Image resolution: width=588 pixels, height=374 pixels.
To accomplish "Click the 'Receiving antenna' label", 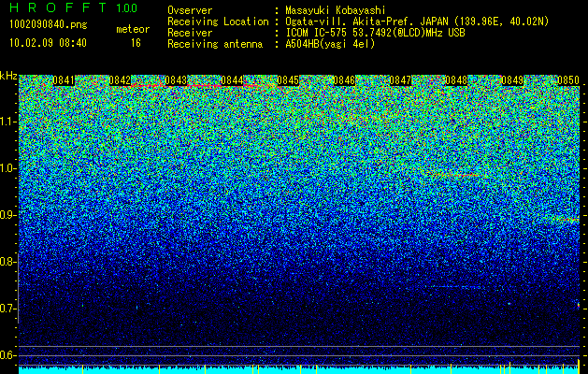I will (x=215, y=44).
